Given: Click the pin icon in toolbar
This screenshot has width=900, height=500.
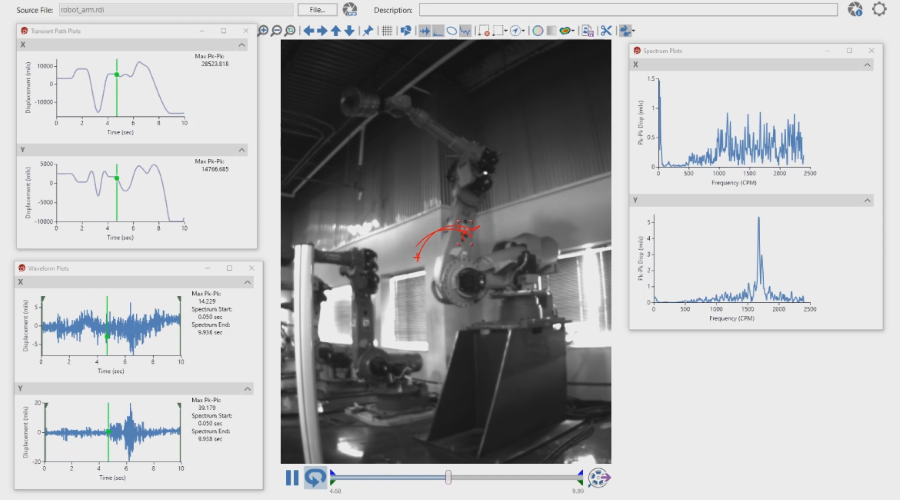Looking at the screenshot, I should pyautogui.click(x=367, y=31).
